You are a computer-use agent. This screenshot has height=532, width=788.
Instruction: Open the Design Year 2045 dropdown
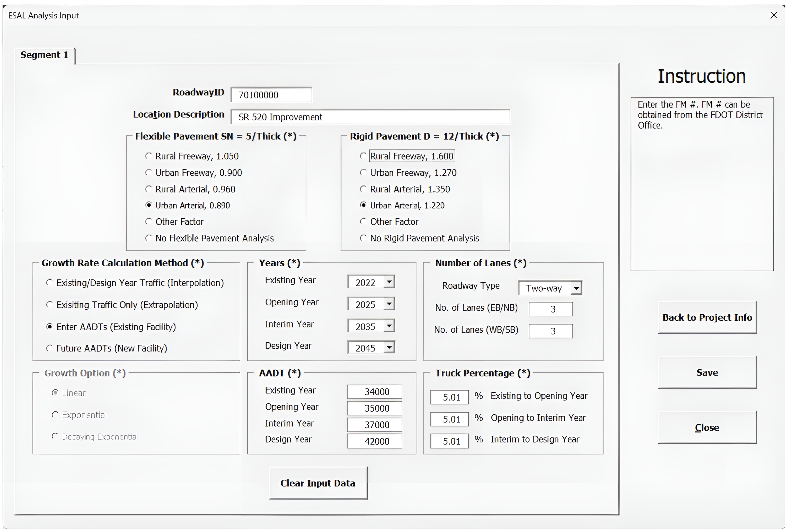click(x=389, y=347)
